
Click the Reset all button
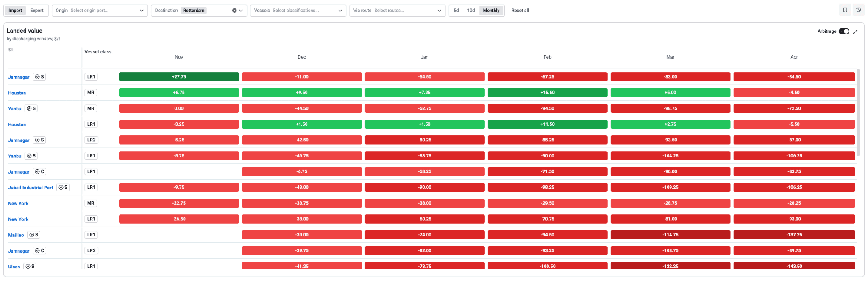[x=520, y=11]
